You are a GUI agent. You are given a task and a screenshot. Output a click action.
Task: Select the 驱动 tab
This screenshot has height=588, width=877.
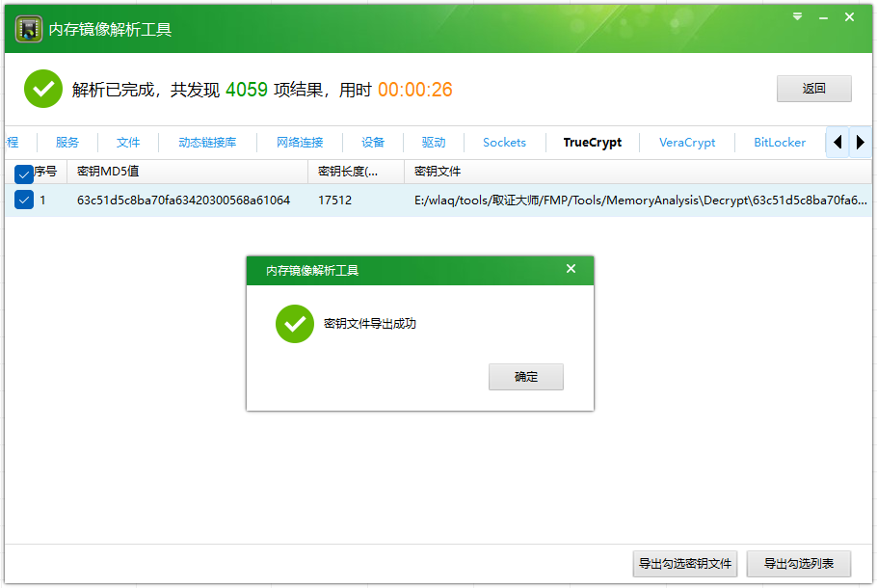point(434,143)
